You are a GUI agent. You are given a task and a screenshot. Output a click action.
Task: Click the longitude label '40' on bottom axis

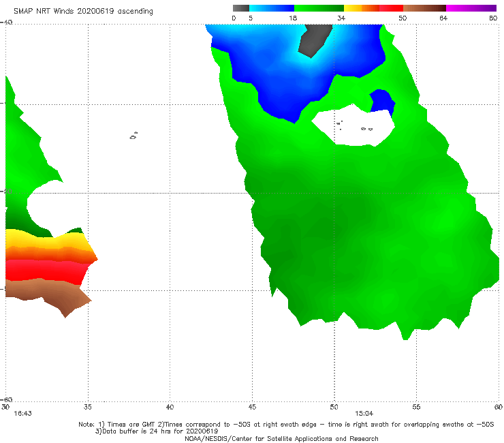pyautogui.click(x=170, y=407)
